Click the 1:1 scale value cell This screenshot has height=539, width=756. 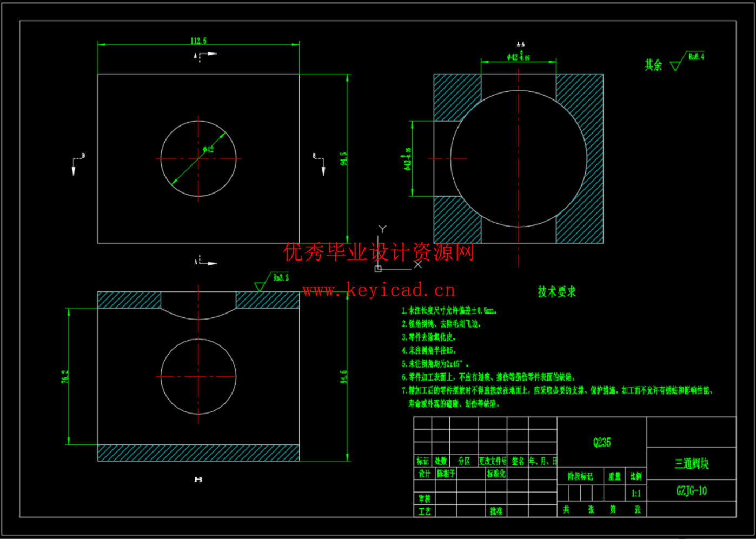(x=636, y=493)
